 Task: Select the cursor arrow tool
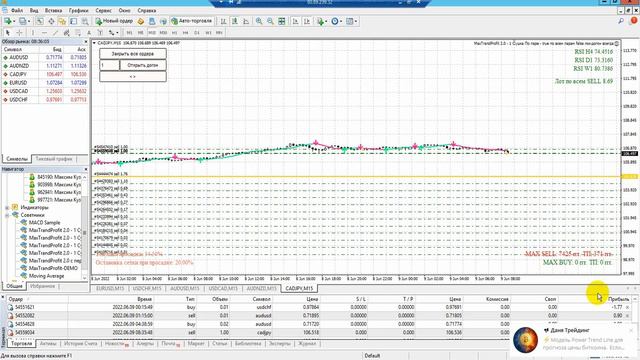tap(7, 33)
